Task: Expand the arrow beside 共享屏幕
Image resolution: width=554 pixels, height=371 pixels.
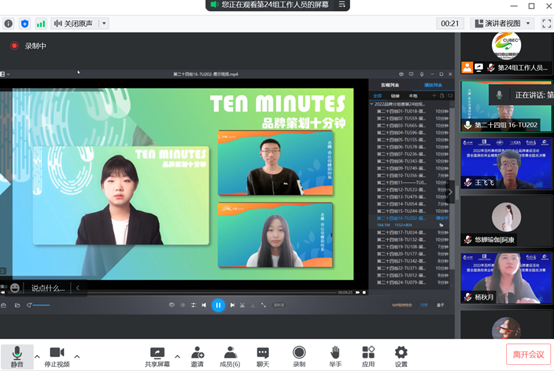Action: pos(177,357)
